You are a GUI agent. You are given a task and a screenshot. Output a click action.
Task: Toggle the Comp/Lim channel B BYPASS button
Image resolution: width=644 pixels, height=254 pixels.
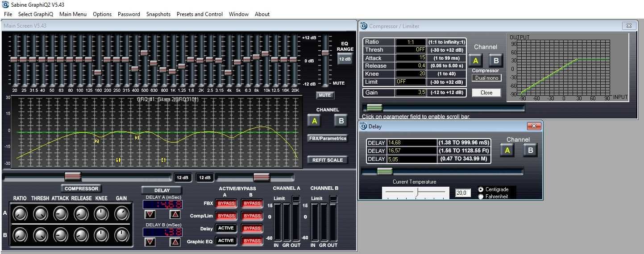tap(252, 216)
